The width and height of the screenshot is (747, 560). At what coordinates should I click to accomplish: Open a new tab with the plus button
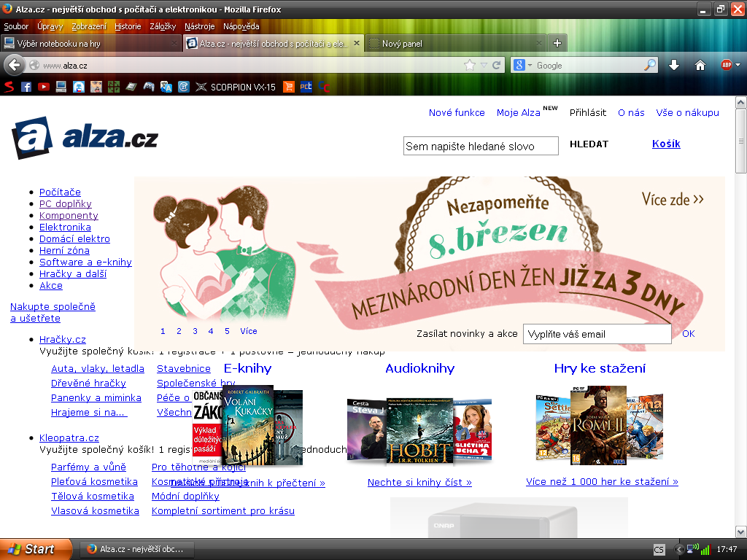click(557, 43)
